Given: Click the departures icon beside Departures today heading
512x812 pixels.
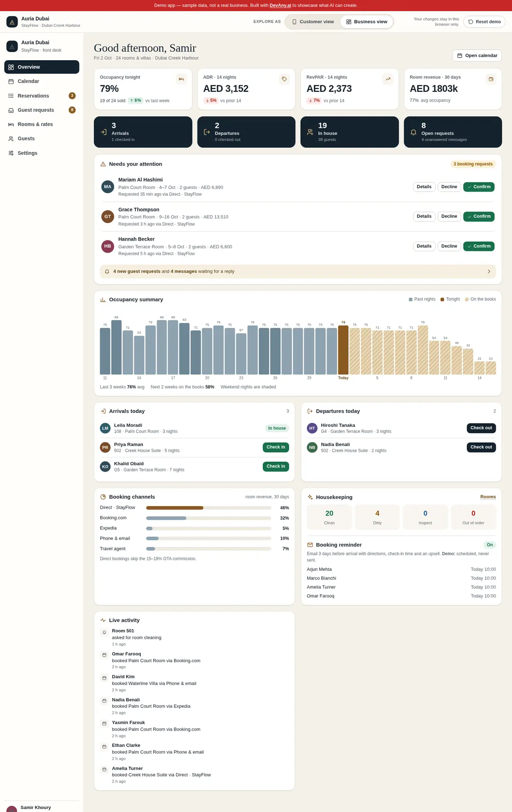Looking at the screenshot, I should (310, 411).
